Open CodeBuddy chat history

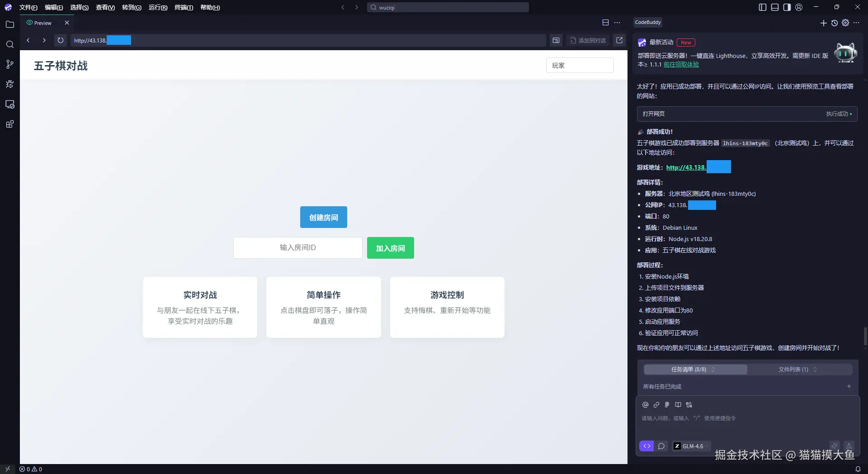click(835, 23)
